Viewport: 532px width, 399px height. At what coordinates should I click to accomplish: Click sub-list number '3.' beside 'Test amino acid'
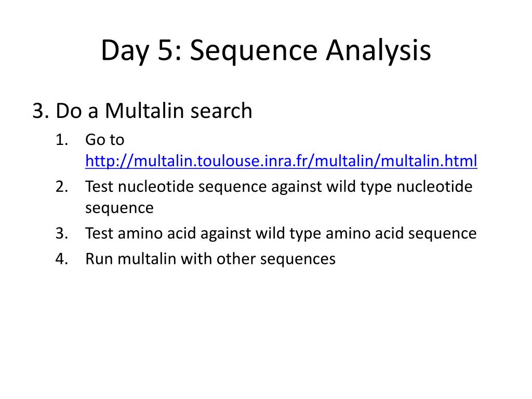[62, 233]
